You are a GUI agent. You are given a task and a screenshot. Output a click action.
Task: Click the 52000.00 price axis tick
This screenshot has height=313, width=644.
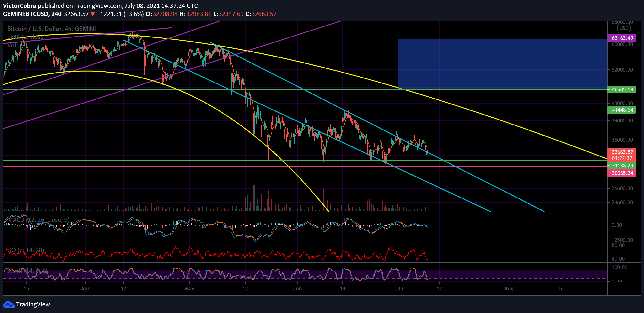coord(622,70)
